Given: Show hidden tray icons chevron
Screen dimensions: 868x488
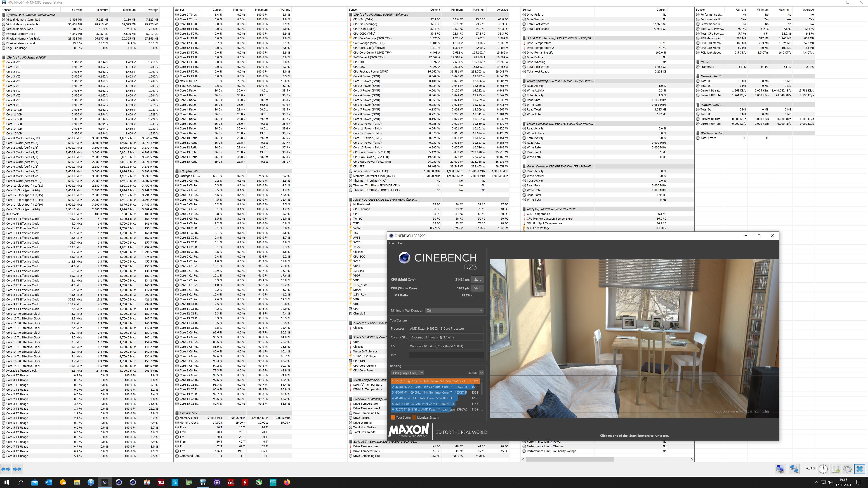Looking at the screenshot, I should pyautogui.click(x=816, y=482).
